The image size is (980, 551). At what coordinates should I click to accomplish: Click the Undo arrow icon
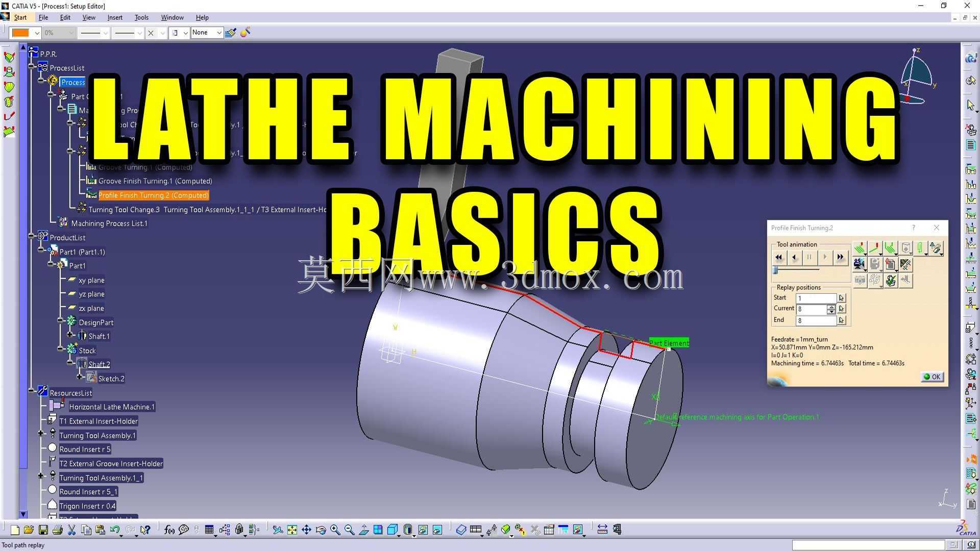(115, 530)
